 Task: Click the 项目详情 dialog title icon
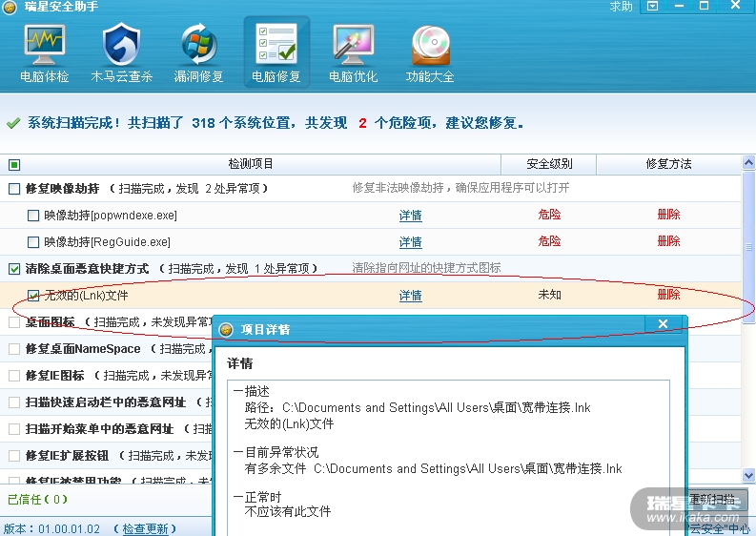point(226,329)
